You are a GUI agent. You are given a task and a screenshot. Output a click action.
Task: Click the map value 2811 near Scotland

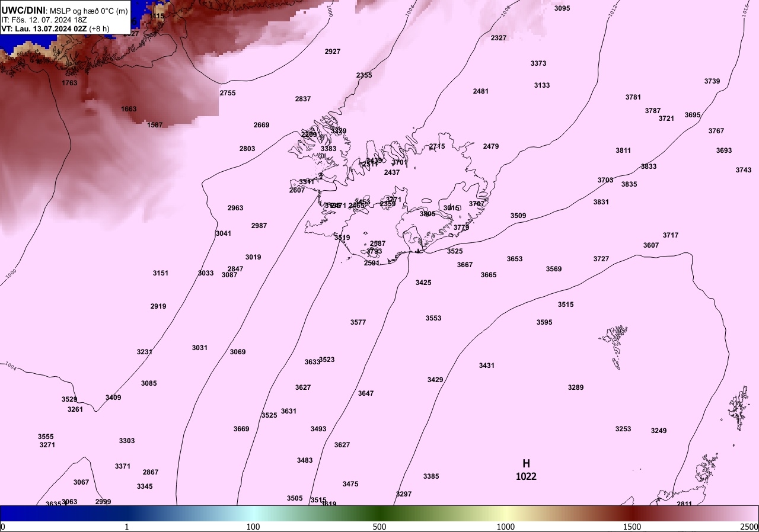pos(684,504)
